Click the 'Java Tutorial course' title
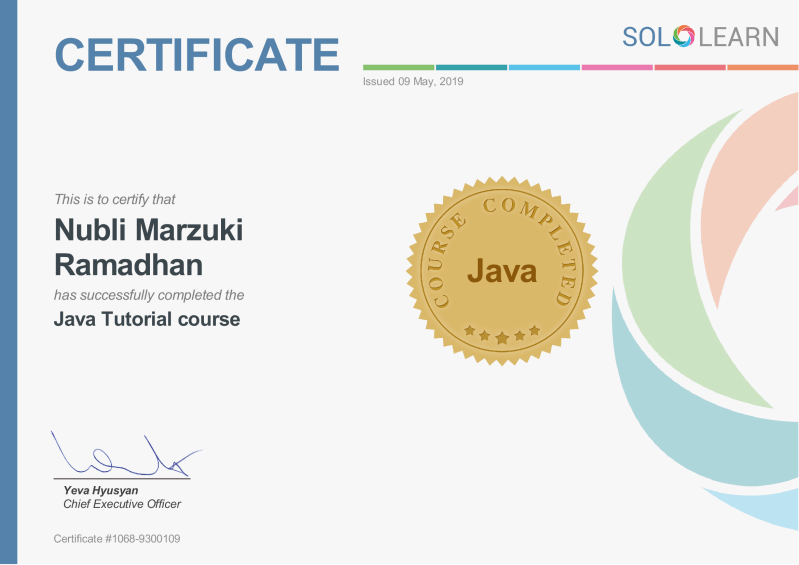 tap(147, 319)
